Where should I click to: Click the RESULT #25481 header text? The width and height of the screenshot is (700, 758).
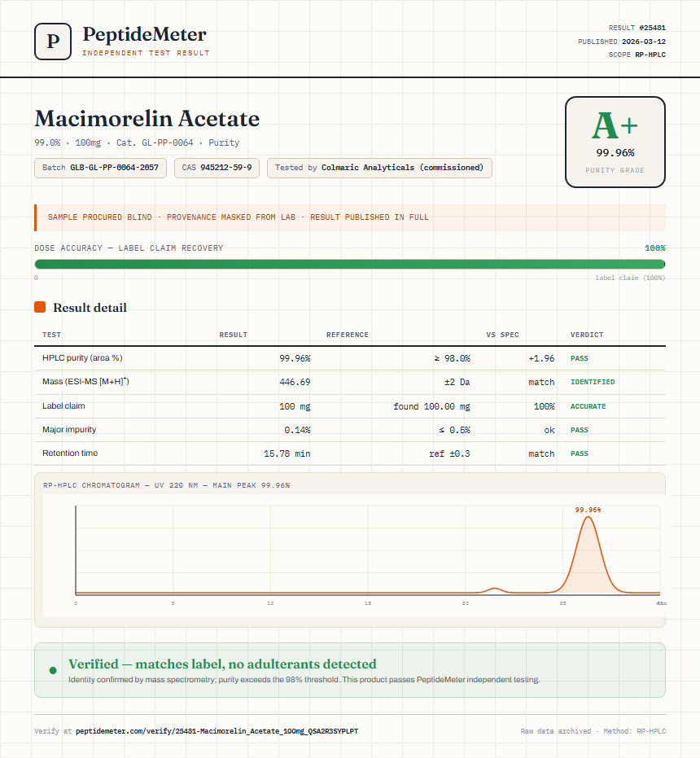[637, 28]
